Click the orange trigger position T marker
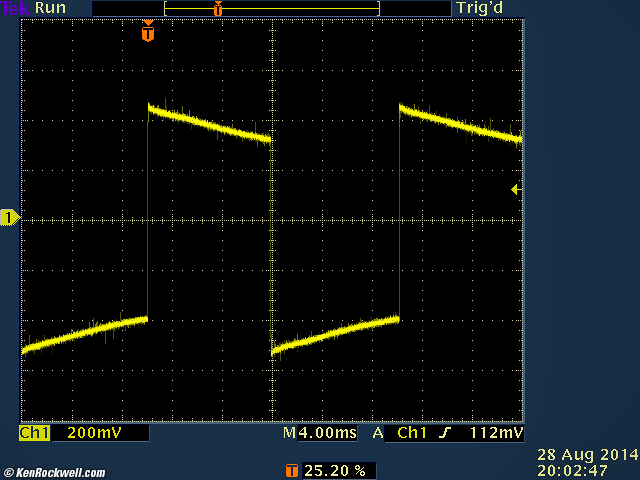 pos(148,34)
